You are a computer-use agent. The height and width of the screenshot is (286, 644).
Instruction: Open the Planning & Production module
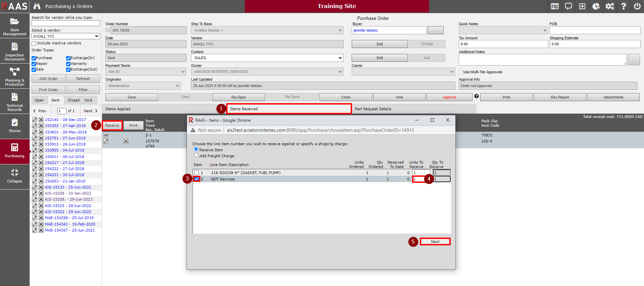pos(14,76)
